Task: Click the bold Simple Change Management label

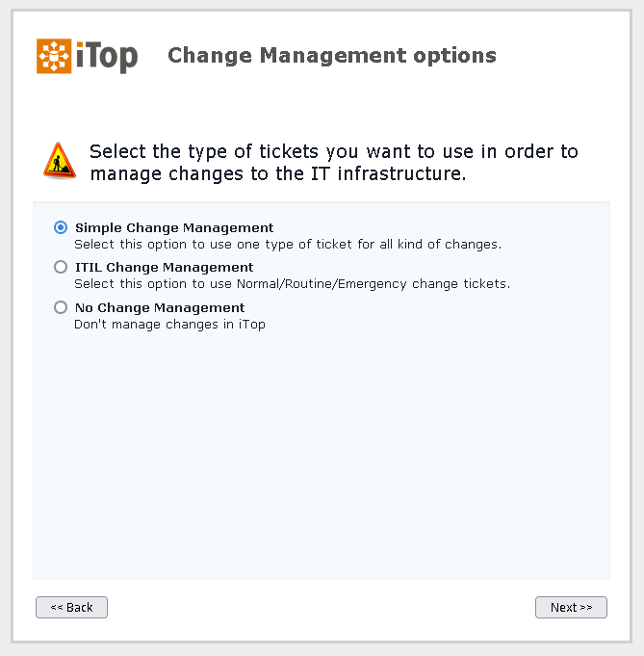Action: click(x=174, y=228)
